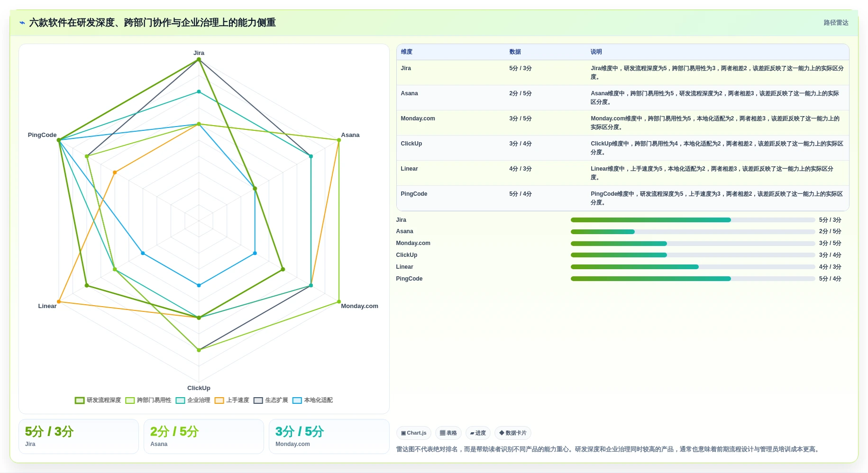Select the Jira table row name
This screenshot has height=473, width=868.
[406, 68]
